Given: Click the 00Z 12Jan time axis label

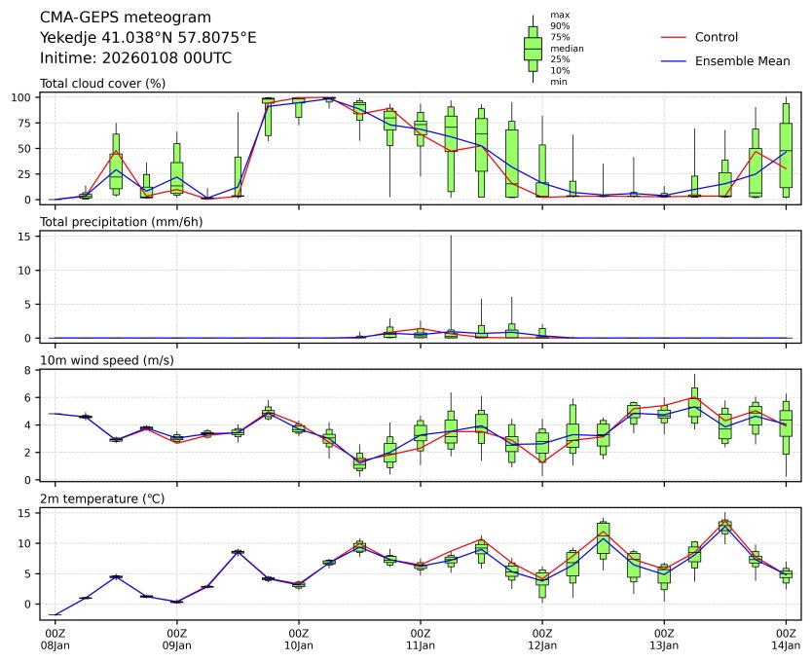Looking at the screenshot, I should pyautogui.click(x=542, y=639).
